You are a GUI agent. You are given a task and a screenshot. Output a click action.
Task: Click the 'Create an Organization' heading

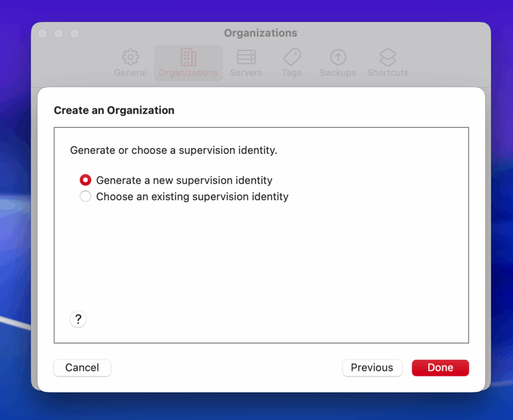pyautogui.click(x=114, y=111)
